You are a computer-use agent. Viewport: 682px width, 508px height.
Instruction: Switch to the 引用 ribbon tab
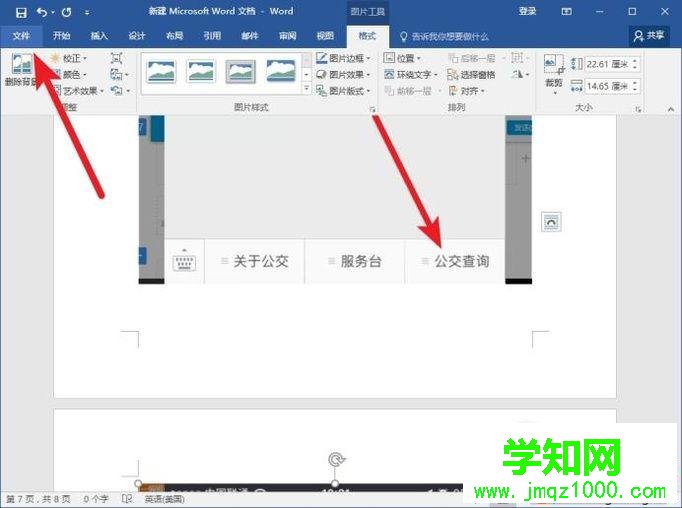[x=212, y=36]
